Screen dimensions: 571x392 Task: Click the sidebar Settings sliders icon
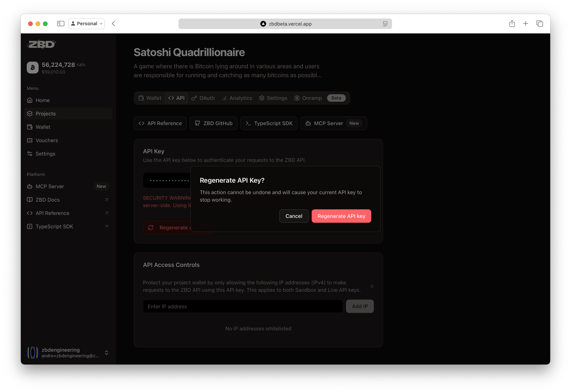30,154
